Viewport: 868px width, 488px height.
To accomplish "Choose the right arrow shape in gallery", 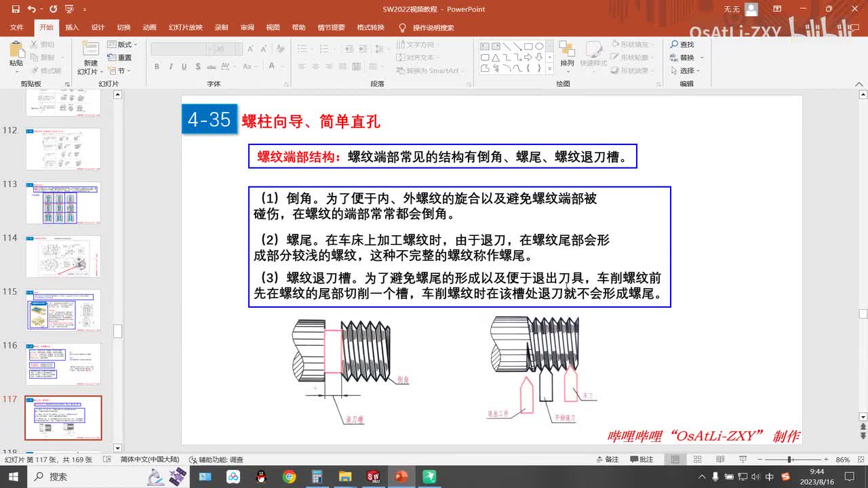I will click(x=528, y=57).
